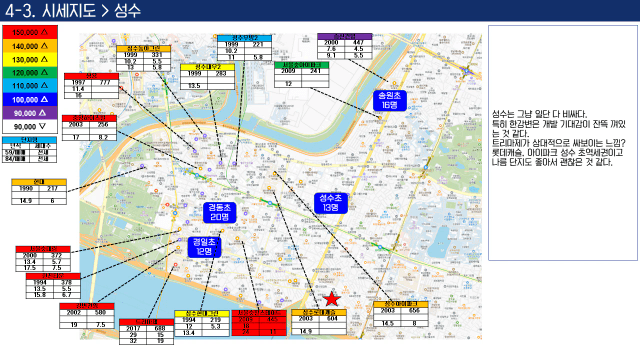The image size is (640, 360).
Task: Select the 송원초 16명 school label
Action: [x=390, y=100]
